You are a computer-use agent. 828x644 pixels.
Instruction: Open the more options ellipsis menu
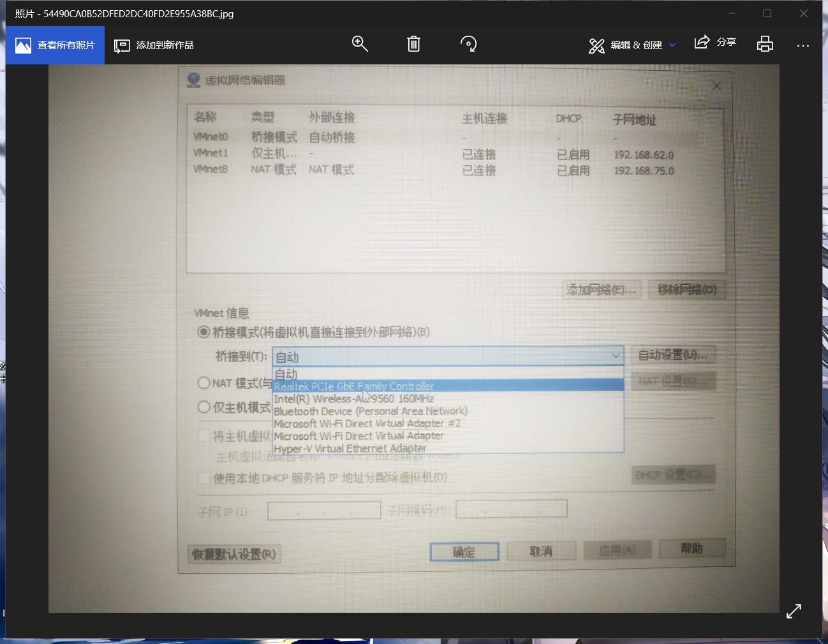tap(803, 45)
